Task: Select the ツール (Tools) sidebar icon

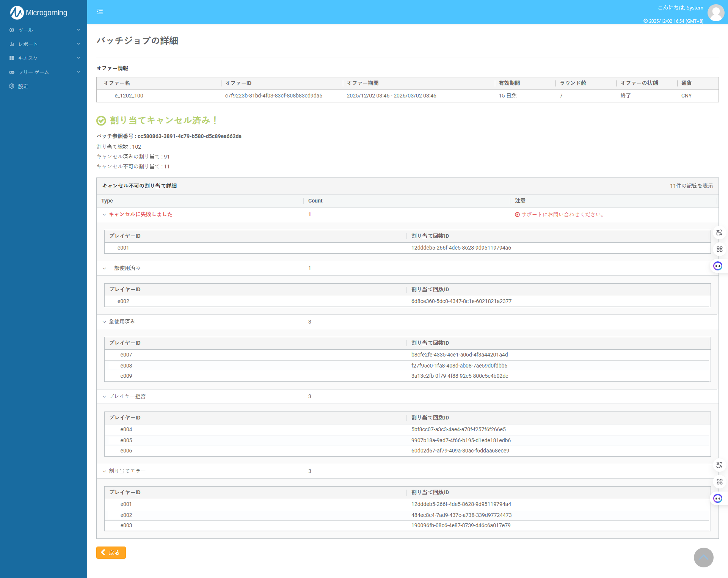Action: click(12, 30)
